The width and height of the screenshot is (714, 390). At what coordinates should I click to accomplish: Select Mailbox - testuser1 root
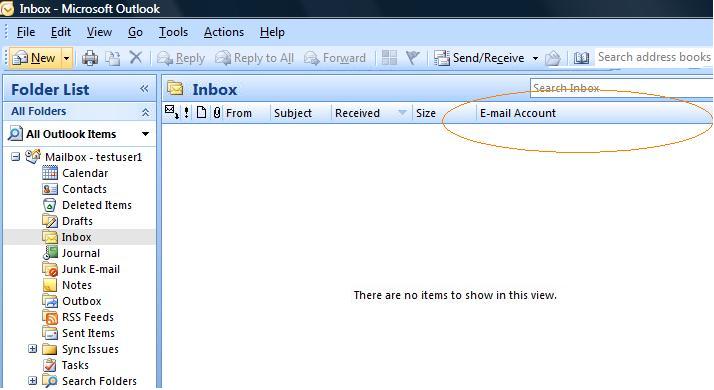[x=93, y=157]
